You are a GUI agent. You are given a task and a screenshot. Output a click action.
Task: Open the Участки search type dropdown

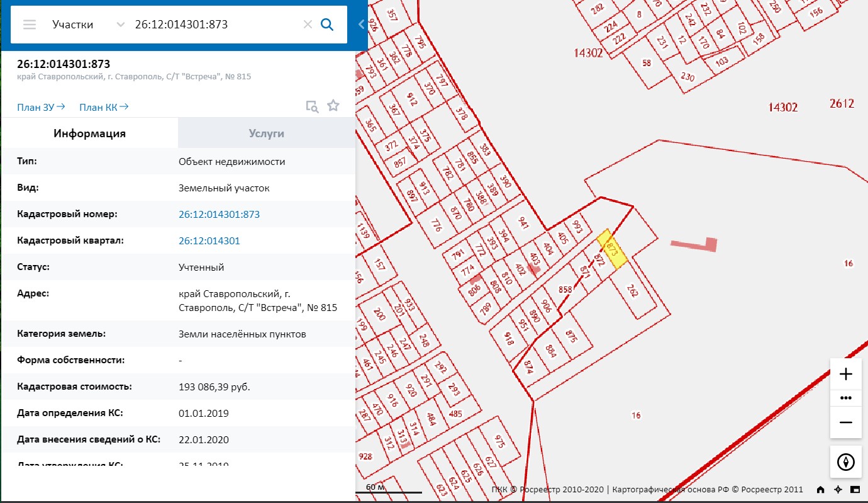(x=88, y=25)
